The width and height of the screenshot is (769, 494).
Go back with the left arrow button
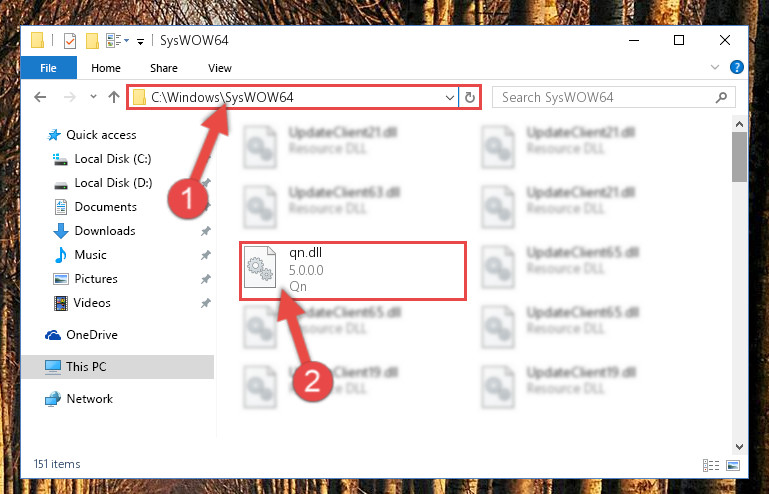pyautogui.click(x=40, y=97)
